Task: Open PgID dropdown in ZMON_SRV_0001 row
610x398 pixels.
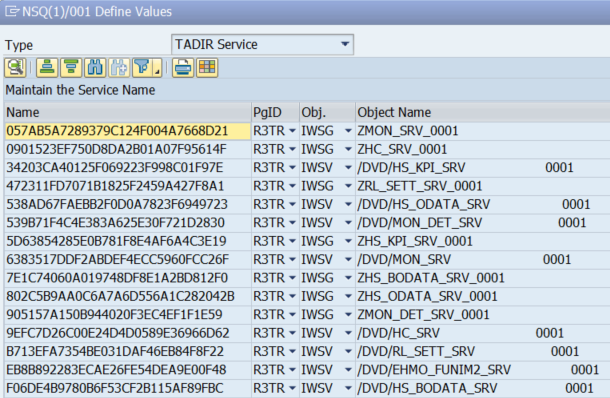Action: tap(292, 131)
